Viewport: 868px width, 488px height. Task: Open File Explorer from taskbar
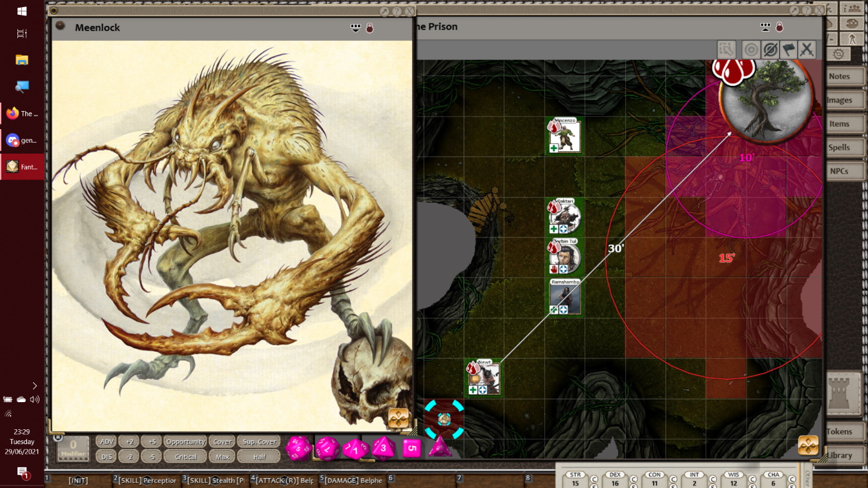(x=22, y=60)
